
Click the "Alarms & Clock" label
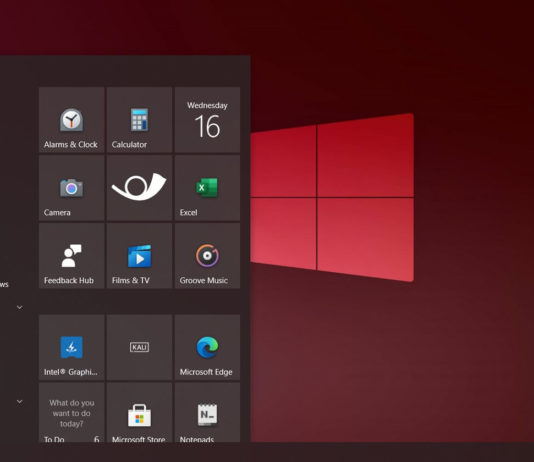71,145
